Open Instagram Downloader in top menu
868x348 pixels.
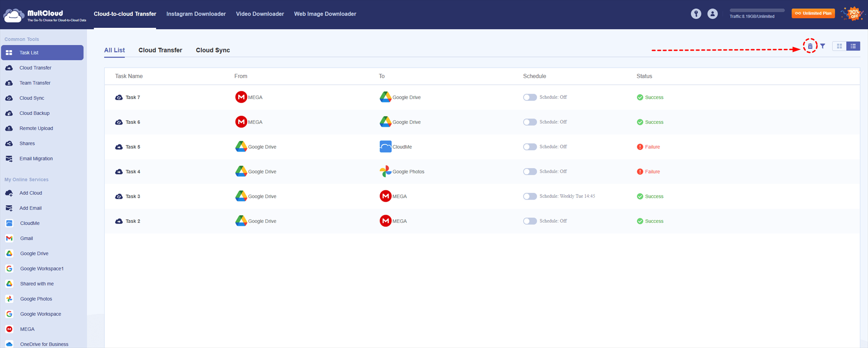[x=196, y=14]
